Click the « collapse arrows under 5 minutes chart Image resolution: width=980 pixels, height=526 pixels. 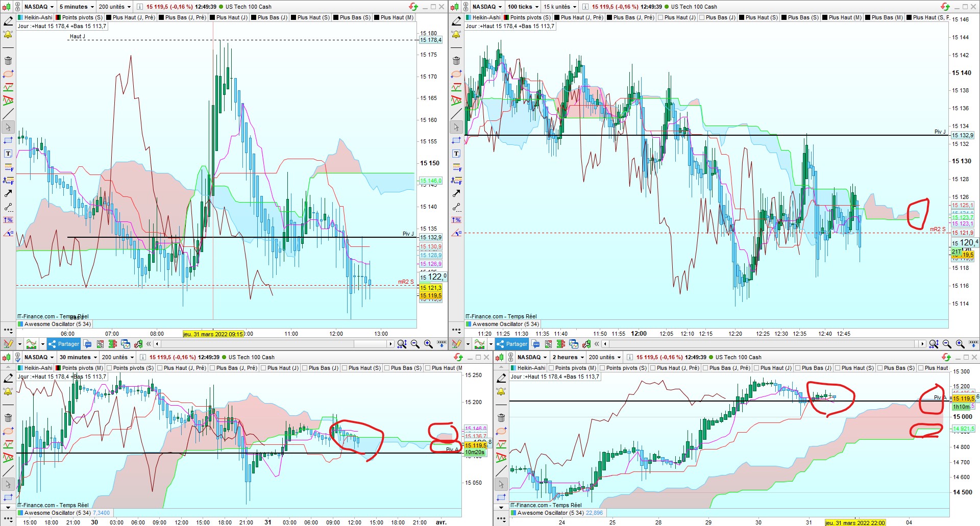pos(149,344)
